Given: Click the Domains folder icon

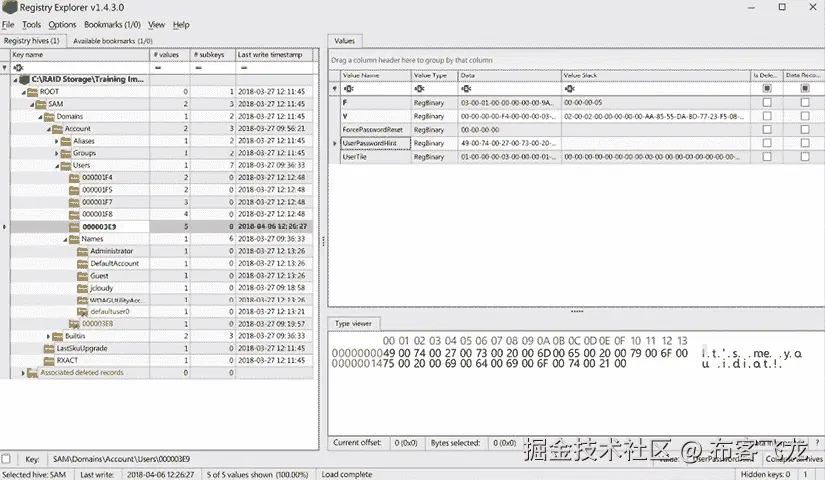Looking at the screenshot, I should pos(49,116).
